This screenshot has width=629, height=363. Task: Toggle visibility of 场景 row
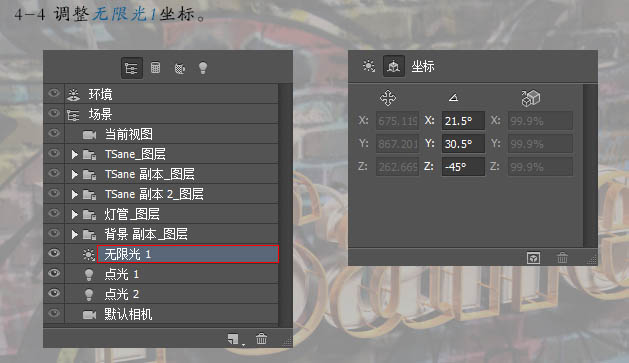[x=54, y=114]
